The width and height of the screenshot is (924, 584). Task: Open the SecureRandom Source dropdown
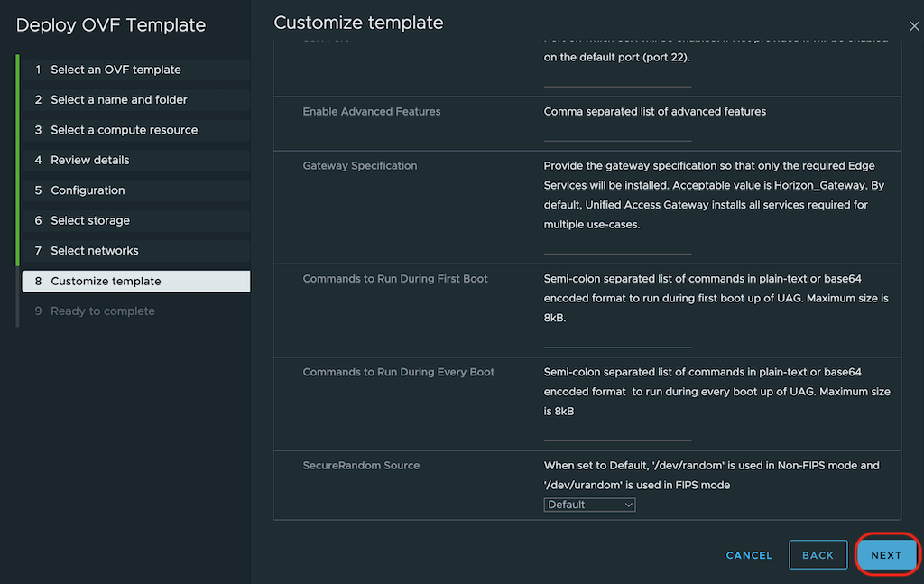click(x=590, y=505)
